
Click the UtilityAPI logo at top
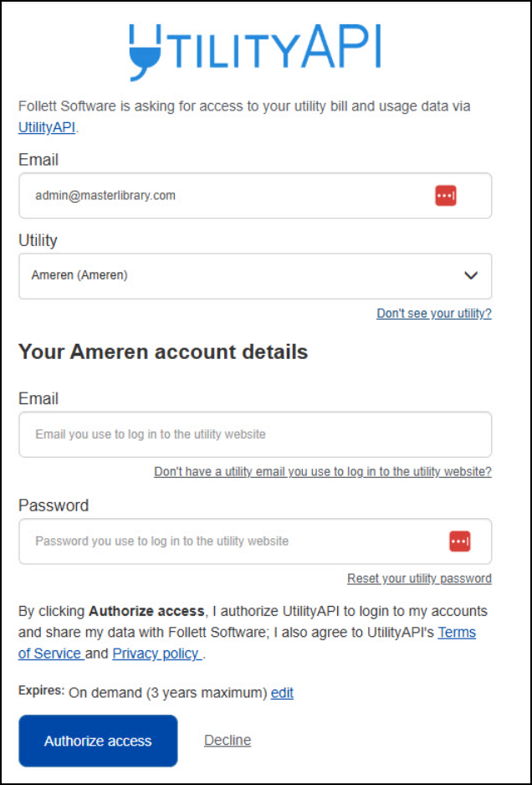click(x=255, y=50)
